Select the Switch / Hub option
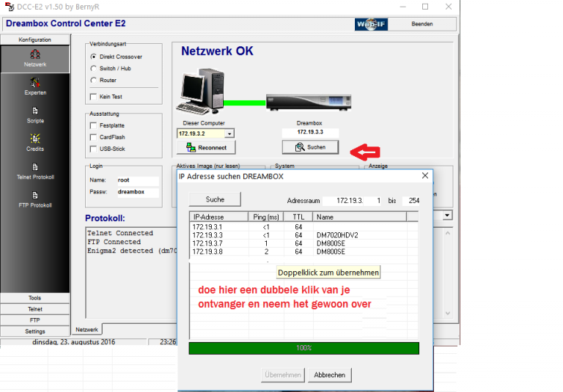This screenshot has width=563, height=392. (93, 68)
